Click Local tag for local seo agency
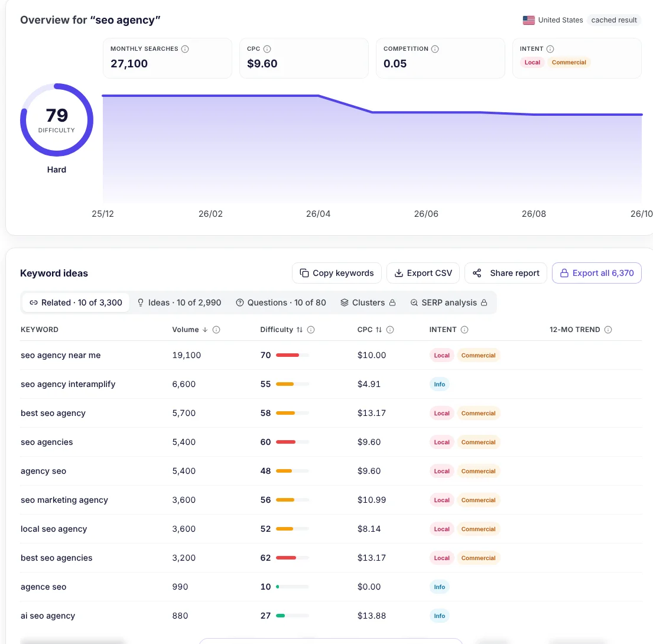Image resolution: width=653 pixels, height=644 pixels. point(441,529)
